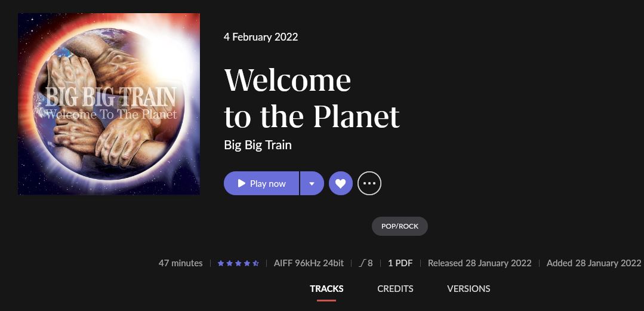Viewport: 644px width, 311px height.
Task: Toggle the heart favorite icon
Action: click(340, 183)
